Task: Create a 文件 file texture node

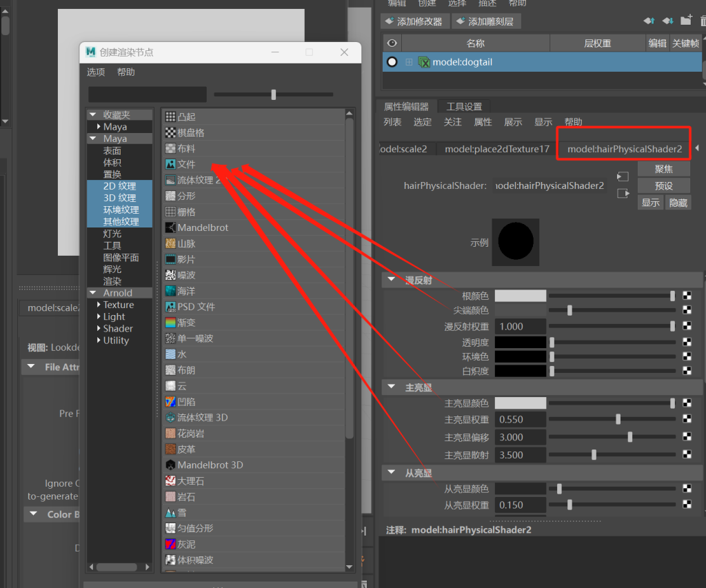Action: (x=254, y=164)
